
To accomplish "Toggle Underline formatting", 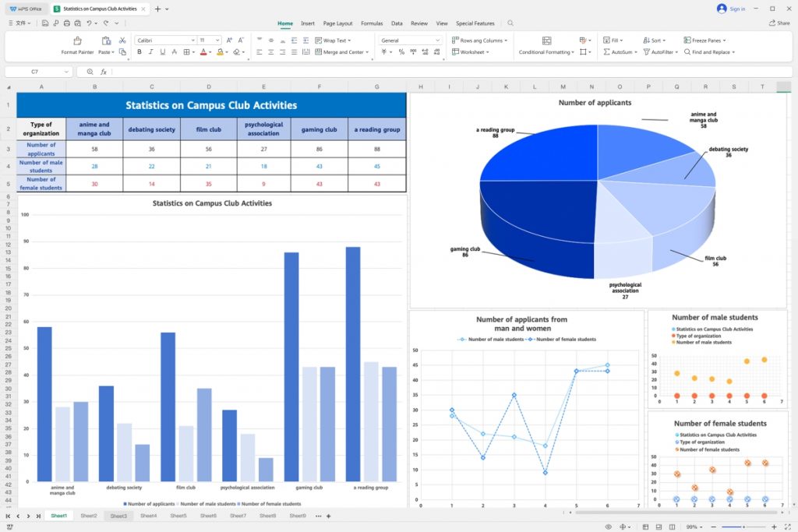I will coord(162,52).
